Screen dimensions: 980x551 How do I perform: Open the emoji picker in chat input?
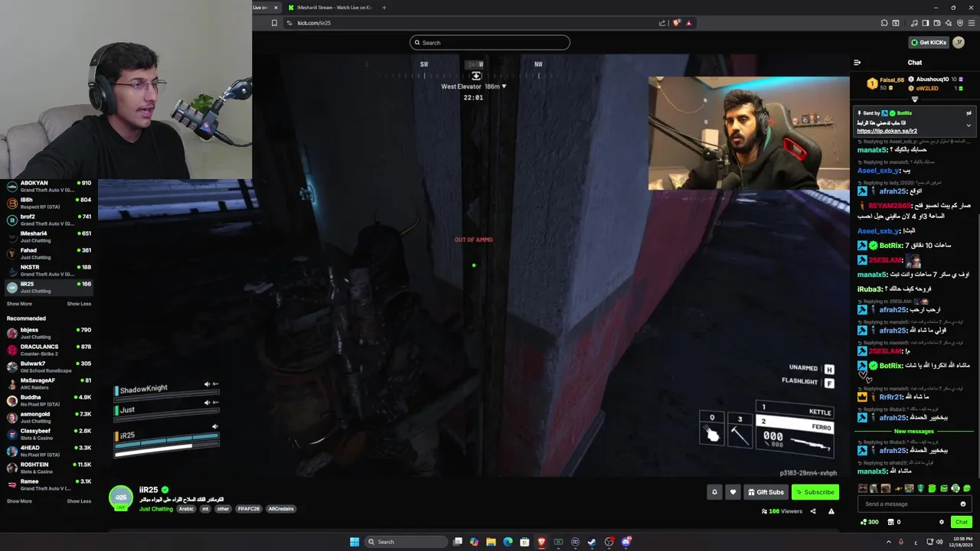pyautogui.click(x=963, y=504)
